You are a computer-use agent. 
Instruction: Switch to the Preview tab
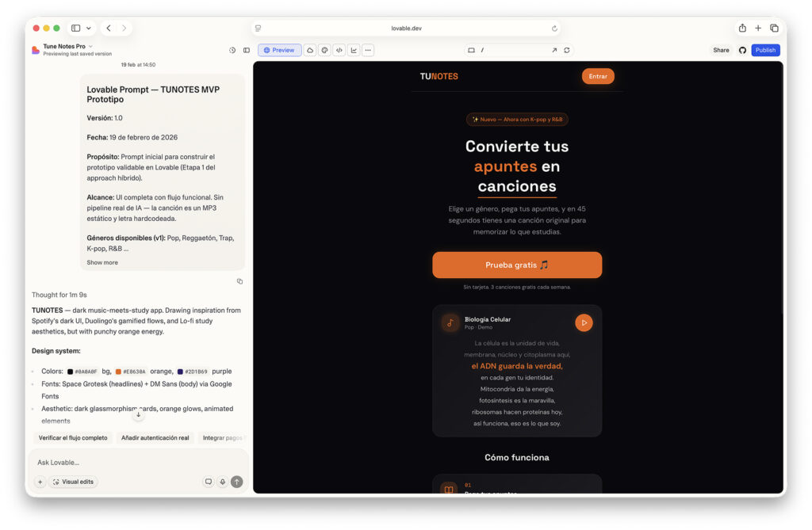(x=279, y=50)
